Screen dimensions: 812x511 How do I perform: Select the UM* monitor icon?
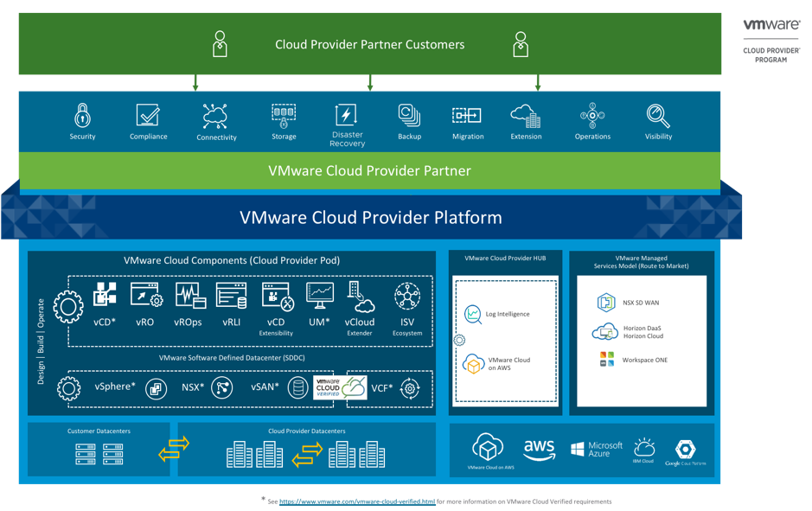319,295
